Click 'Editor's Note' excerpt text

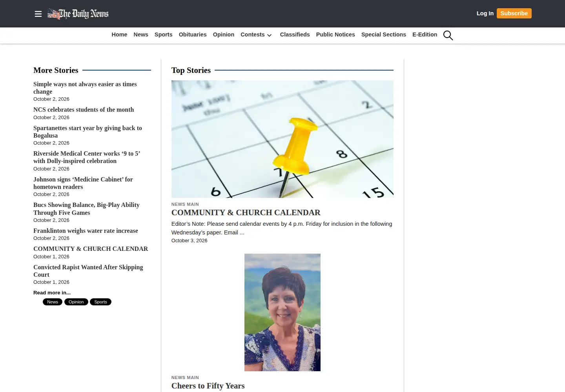click(282, 228)
